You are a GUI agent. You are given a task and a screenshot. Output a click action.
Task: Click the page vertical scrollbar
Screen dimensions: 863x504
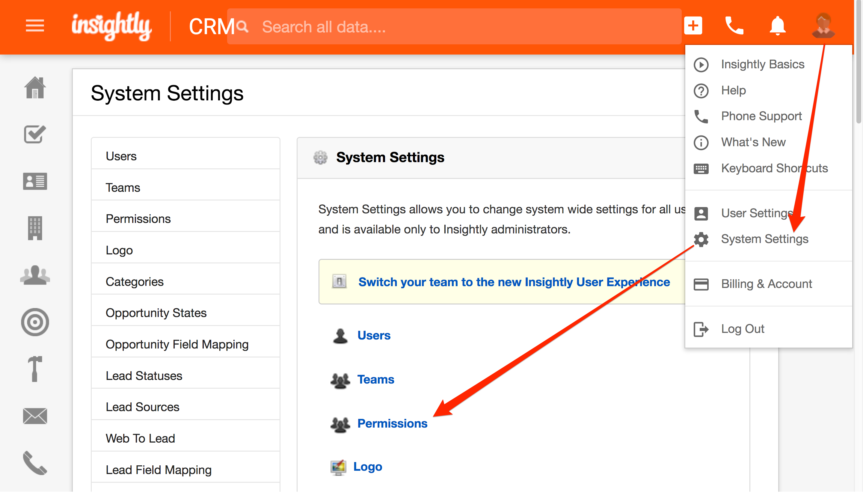click(x=859, y=62)
